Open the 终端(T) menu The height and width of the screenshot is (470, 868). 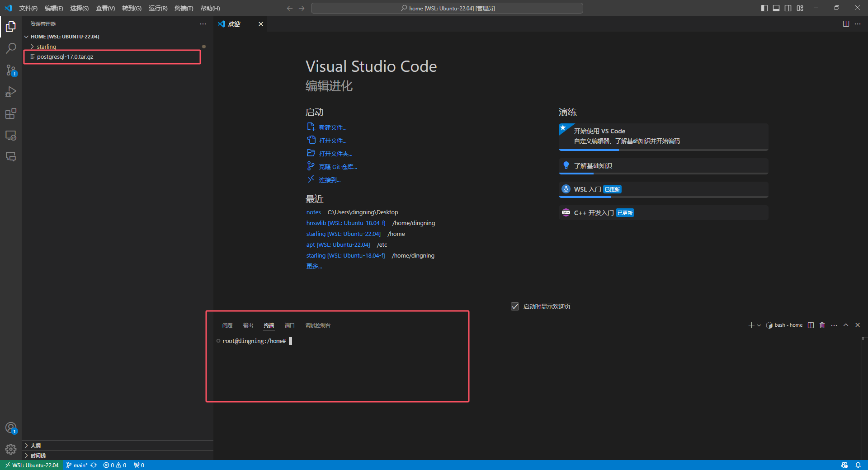tap(184, 8)
